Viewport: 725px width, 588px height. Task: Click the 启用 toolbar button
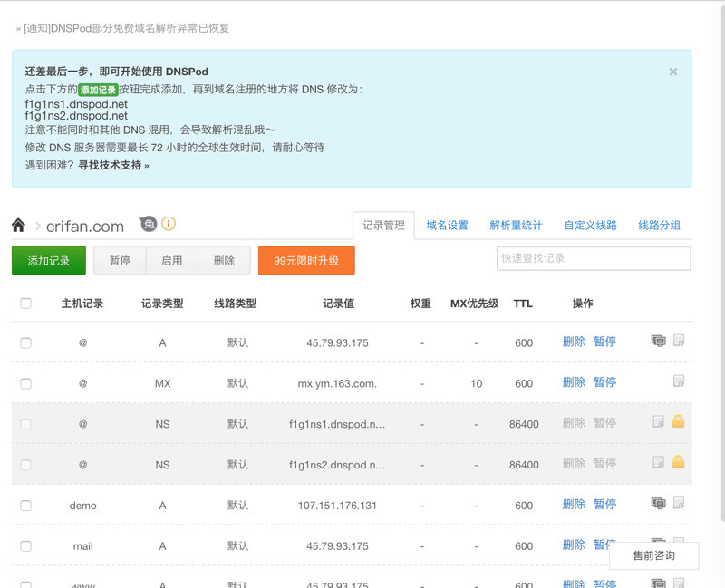(172, 261)
